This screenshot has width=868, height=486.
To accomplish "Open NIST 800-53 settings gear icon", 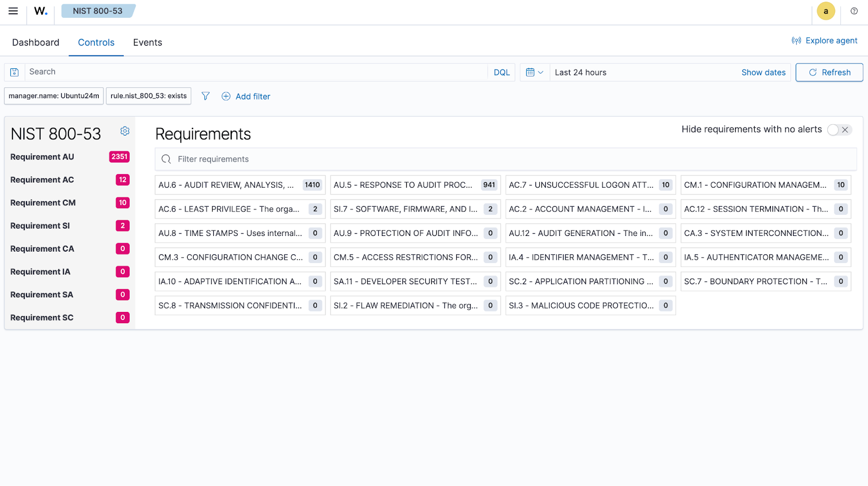I will [125, 131].
